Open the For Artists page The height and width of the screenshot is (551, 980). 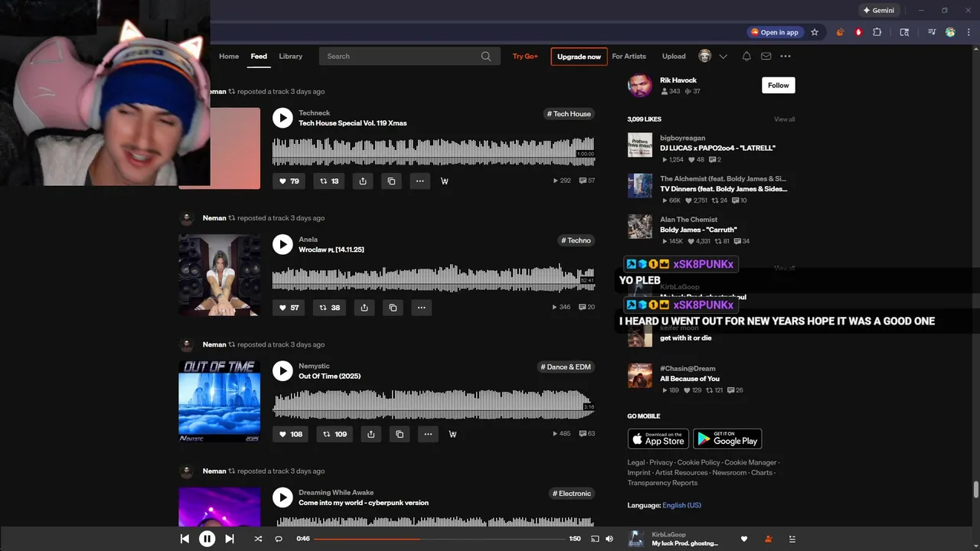629,56
